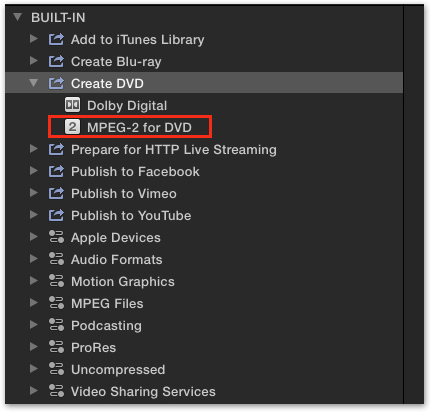The image size is (431, 412).
Task: Select the Apple Devices label
Action: click(116, 238)
